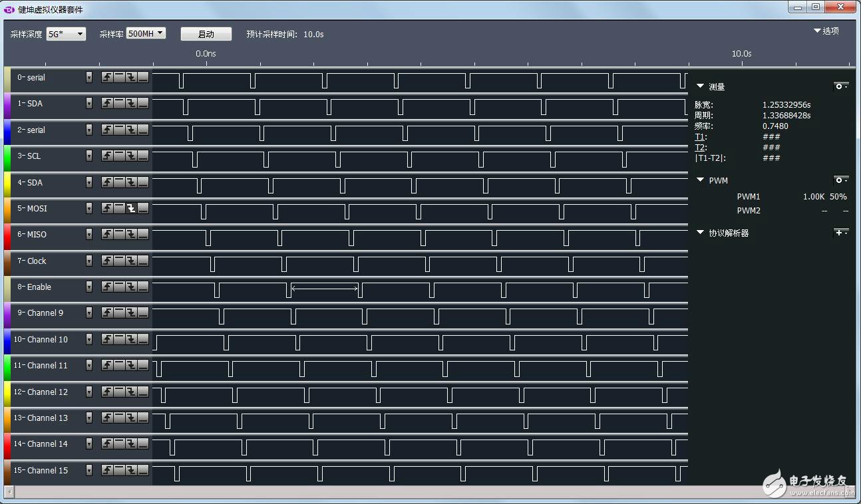Open the 6- MISO channel settings dropdown

coord(89,235)
